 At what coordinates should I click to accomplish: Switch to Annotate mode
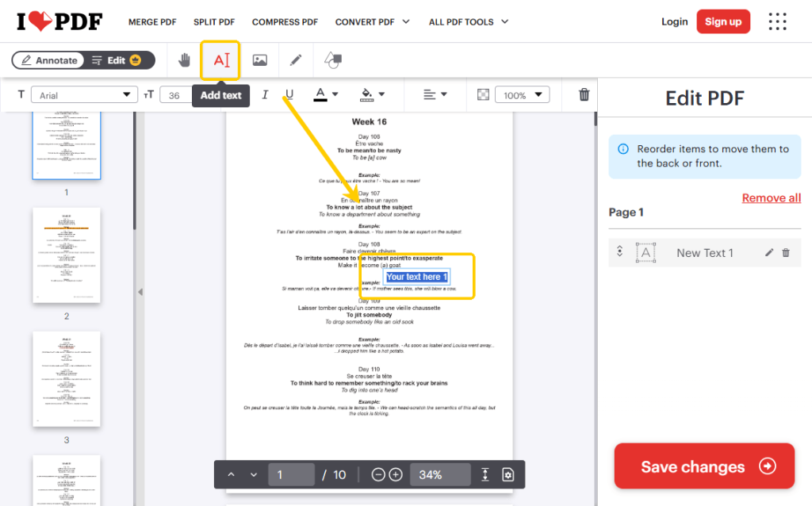click(x=49, y=60)
